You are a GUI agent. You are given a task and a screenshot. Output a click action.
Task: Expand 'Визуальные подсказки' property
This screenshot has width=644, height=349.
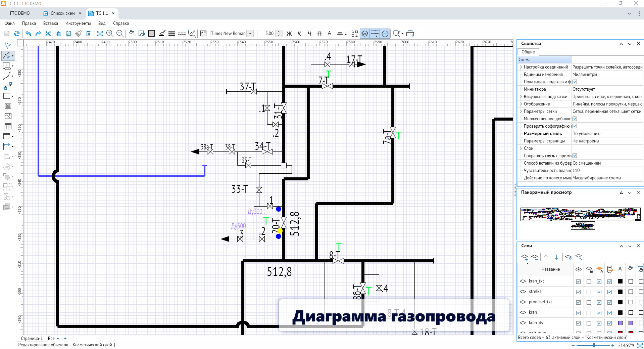pyautogui.click(x=521, y=97)
